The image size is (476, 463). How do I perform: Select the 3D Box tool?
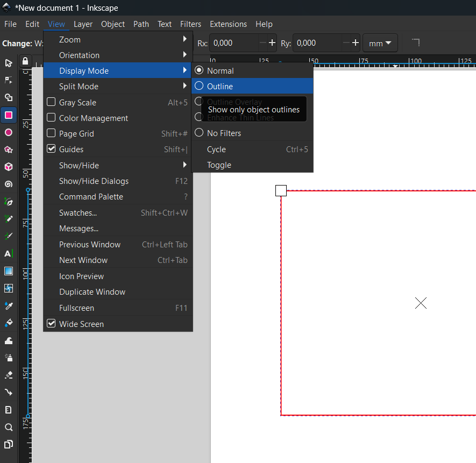pyautogui.click(x=9, y=167)
